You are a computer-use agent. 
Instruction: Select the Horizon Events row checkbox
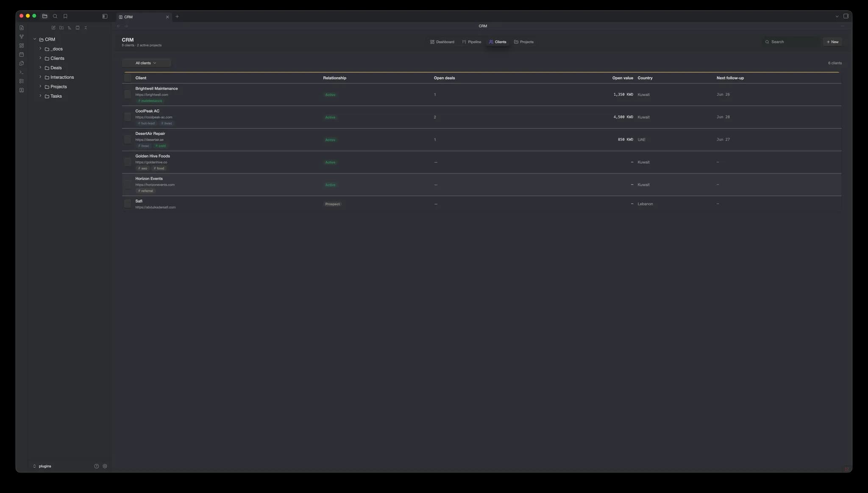point(128,184)
